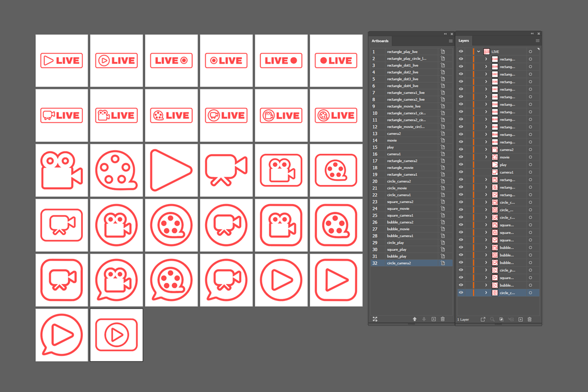This screenshot has height=392, width=588.
Task: Click the Make/Release Clipping Mask icon
Action: (x=502, y=319)
